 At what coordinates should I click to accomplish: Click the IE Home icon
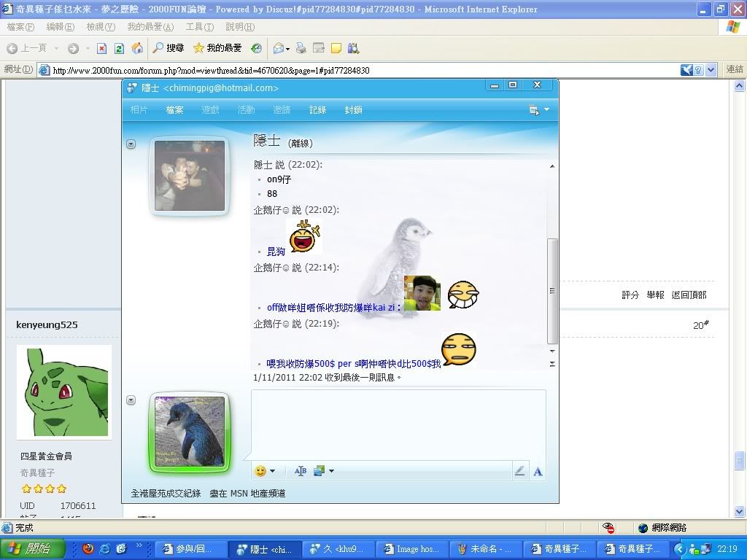[x=136, y=48]
